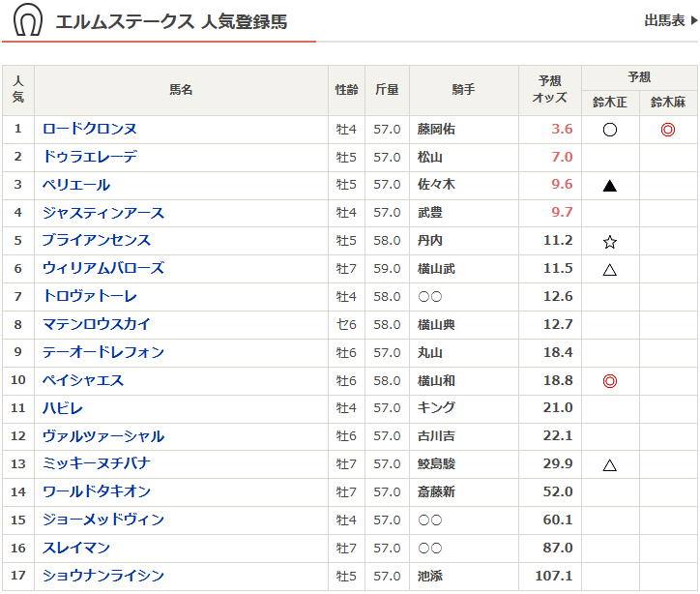Click the 鈴木正 column header
The width and height of the screenshot is (700, 594).
click(610, 103)
